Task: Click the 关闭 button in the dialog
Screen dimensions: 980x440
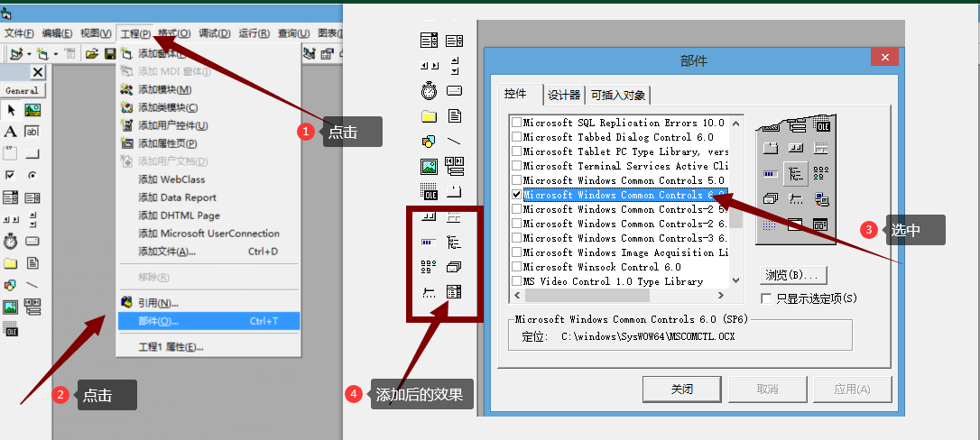Action: pos(682,390)
